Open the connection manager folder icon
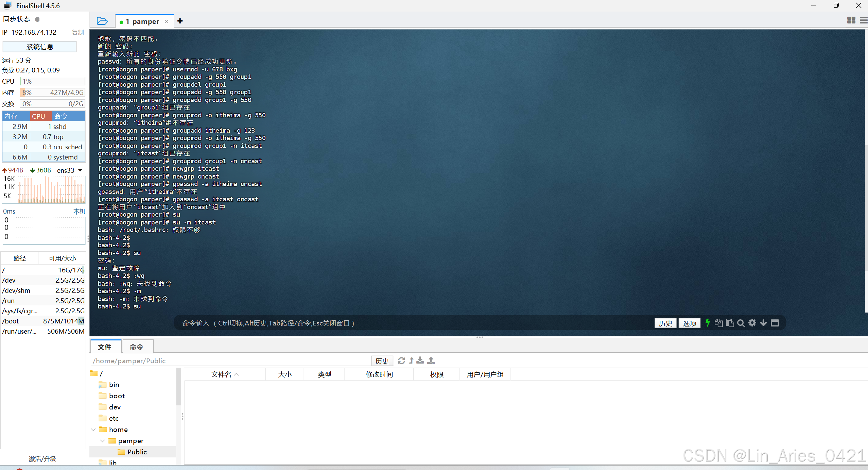 tap(102, 21)
